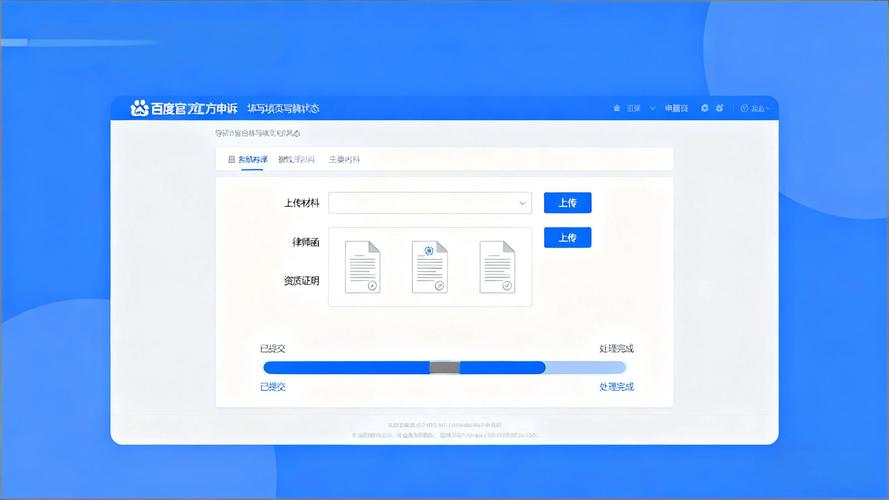Click the black 处理完成 label above the progress bar
The height and width of the screenshot is (500, 889).
[x=616, y=349]
